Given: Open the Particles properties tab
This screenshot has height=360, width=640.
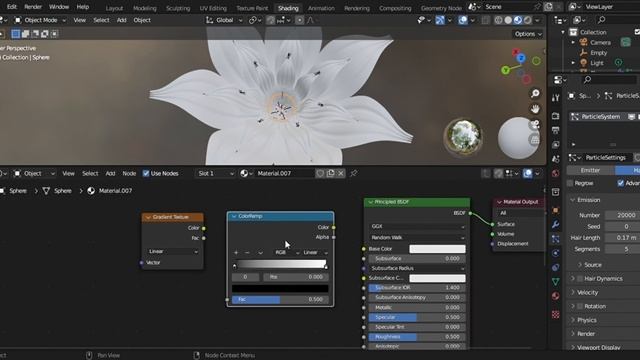Looking at the screenshot, I should click(x=556, y=239).
